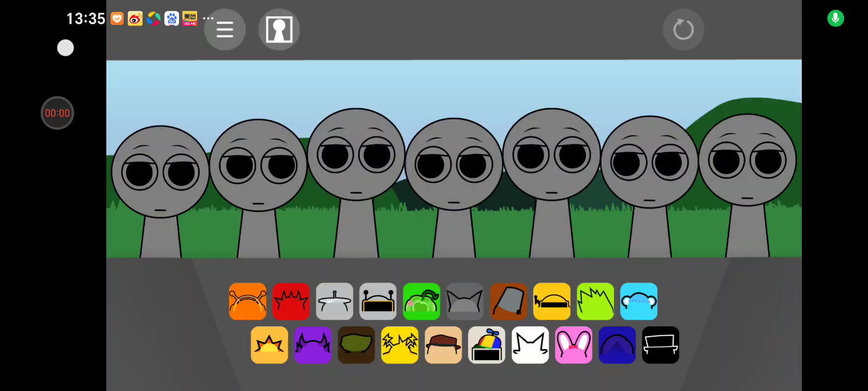Choose the cyan cloud earmuffs icon

(639, 301)
